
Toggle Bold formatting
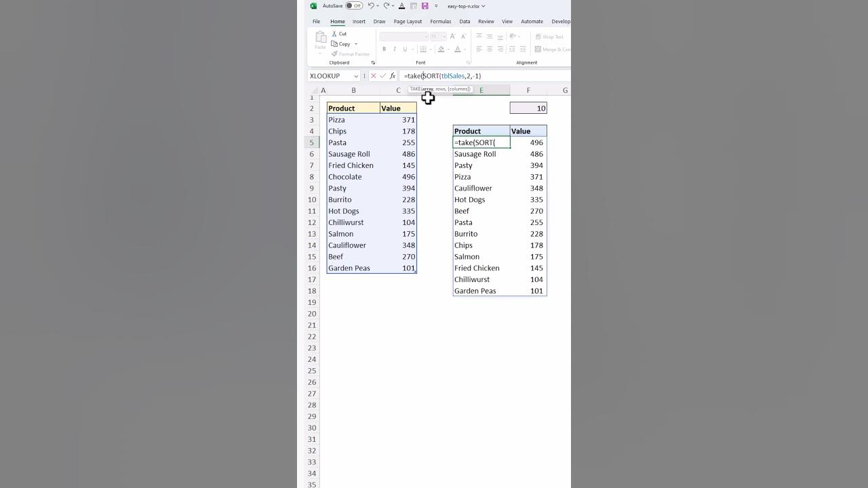point(384,49)
